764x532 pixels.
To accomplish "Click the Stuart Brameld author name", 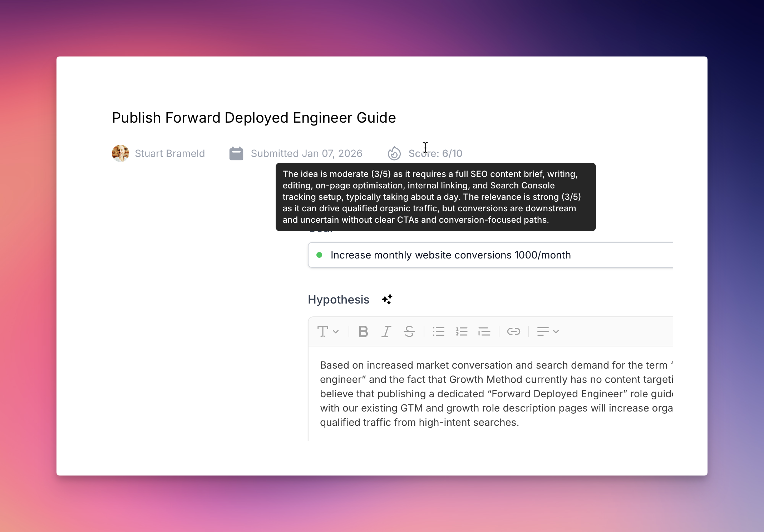I will [170, 153].
